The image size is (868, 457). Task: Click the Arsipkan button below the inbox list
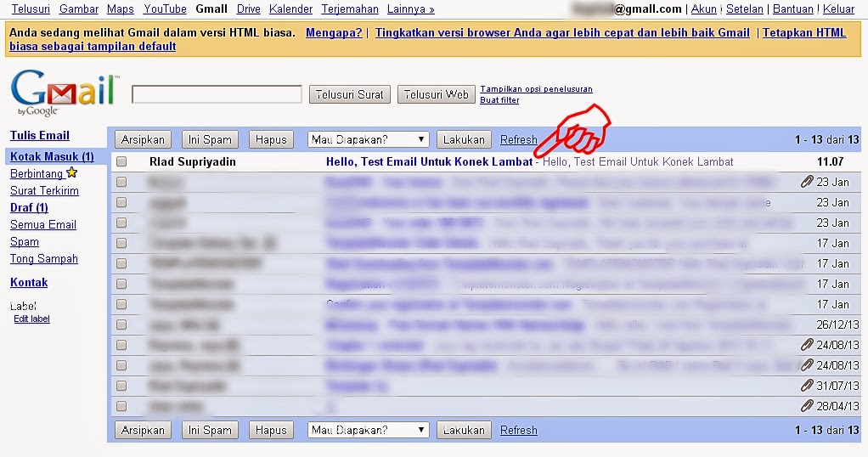(x=143, y=430)
